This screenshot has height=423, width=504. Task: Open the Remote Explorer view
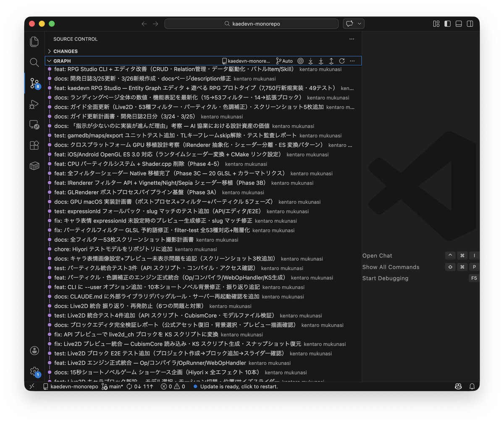(x=34, y=125)
